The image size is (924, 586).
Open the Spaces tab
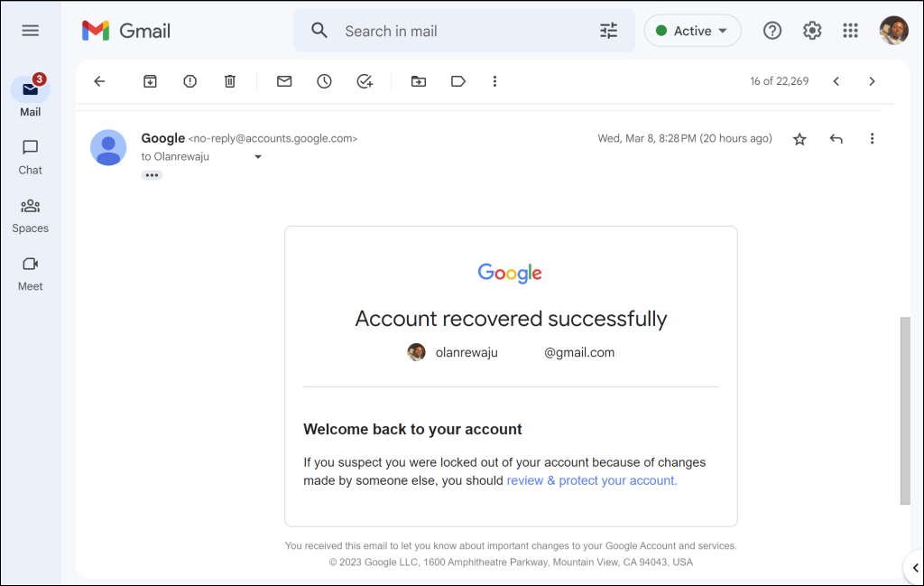click(x=31, y=215)
